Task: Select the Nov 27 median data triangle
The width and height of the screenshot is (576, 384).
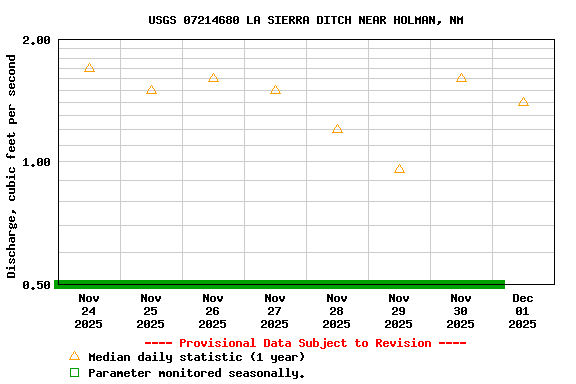Action: click(276, 90)
